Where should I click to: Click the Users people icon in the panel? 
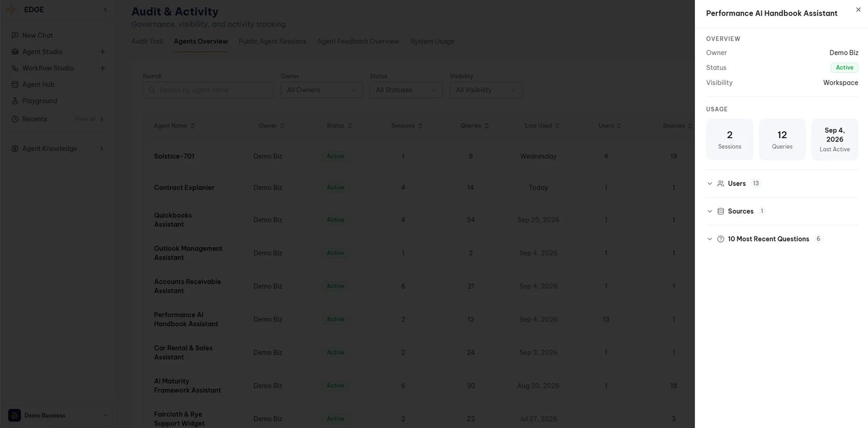pyautogui.click(x=720, y=183)
